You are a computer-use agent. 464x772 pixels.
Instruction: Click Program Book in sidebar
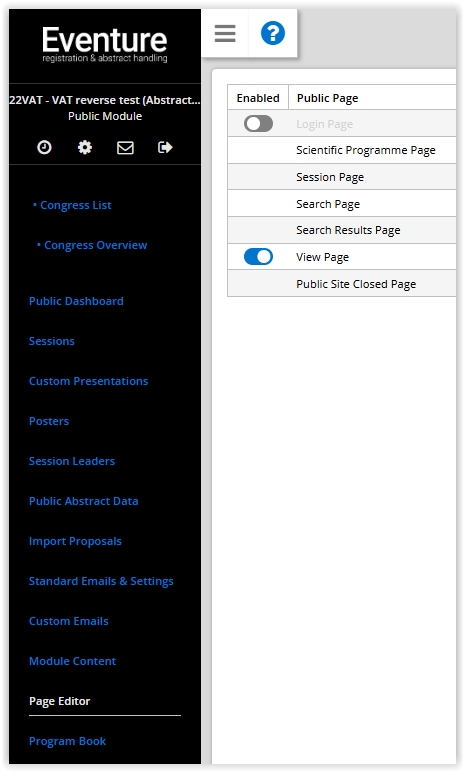(x=67, y=741)
